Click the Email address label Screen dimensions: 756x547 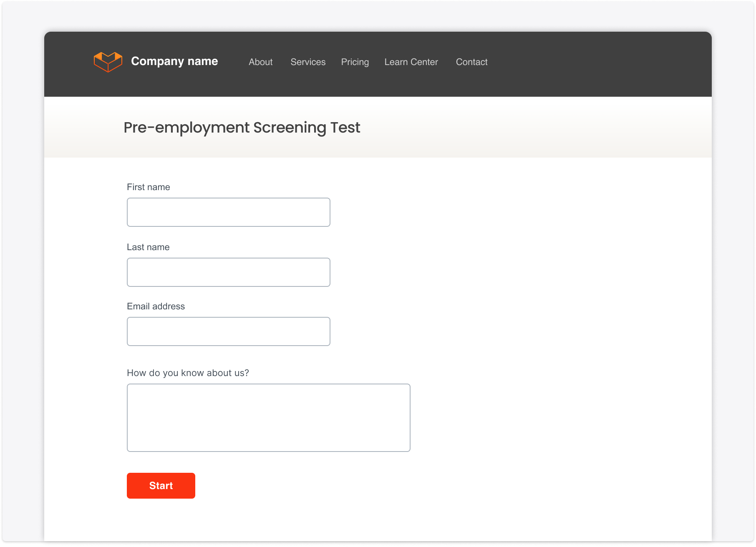156,306
